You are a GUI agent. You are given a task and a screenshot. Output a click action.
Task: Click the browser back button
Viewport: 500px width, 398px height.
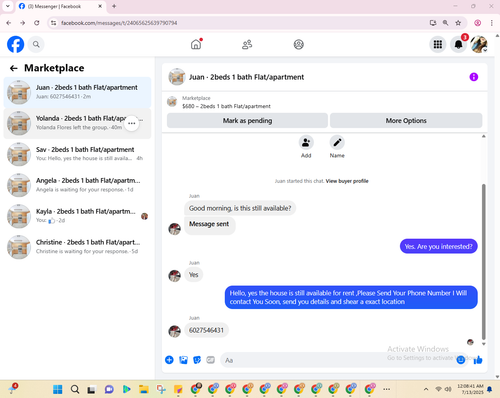(9, 23)
